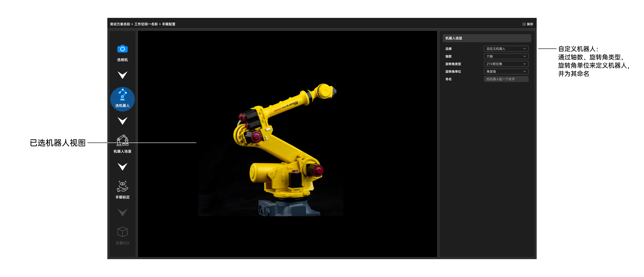Click the 旋转角类型 field label
Screen dimensions: 644x277
pyautogui.click(x=453, y=64)
